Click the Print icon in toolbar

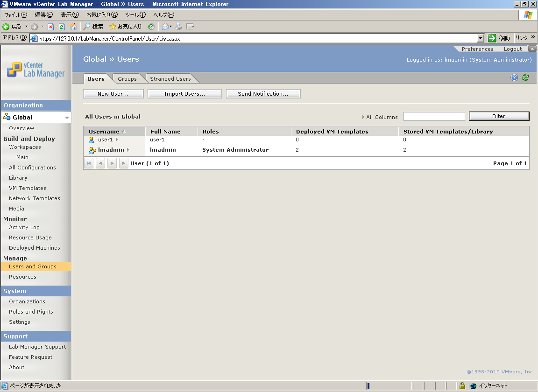[179, 27]
